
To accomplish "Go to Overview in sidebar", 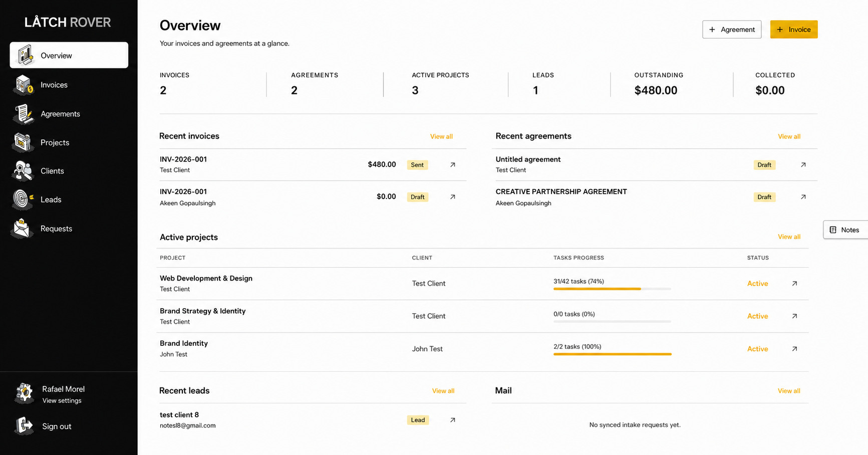I will [x=69, y=55].
